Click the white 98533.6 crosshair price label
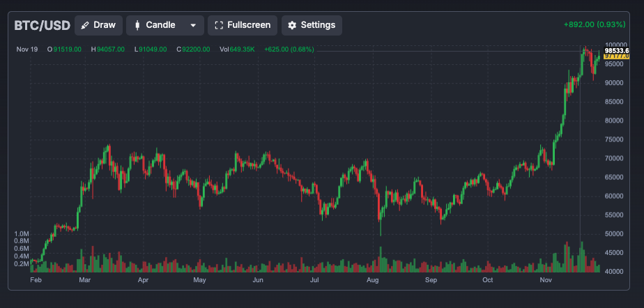The height and width of the screenshot is (308, 644). [617, 50]
